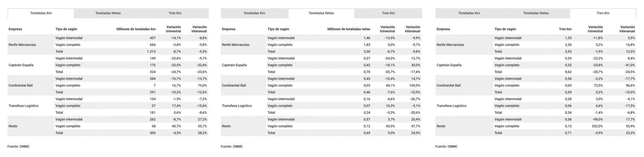Open Tren Km tab beside selected Toneladas Netas tab

pos(388,13)
